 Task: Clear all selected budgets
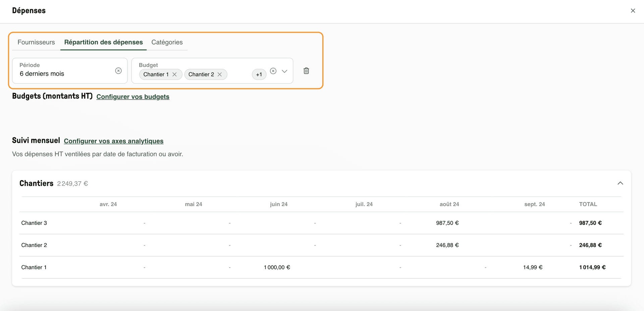point(273,71)
